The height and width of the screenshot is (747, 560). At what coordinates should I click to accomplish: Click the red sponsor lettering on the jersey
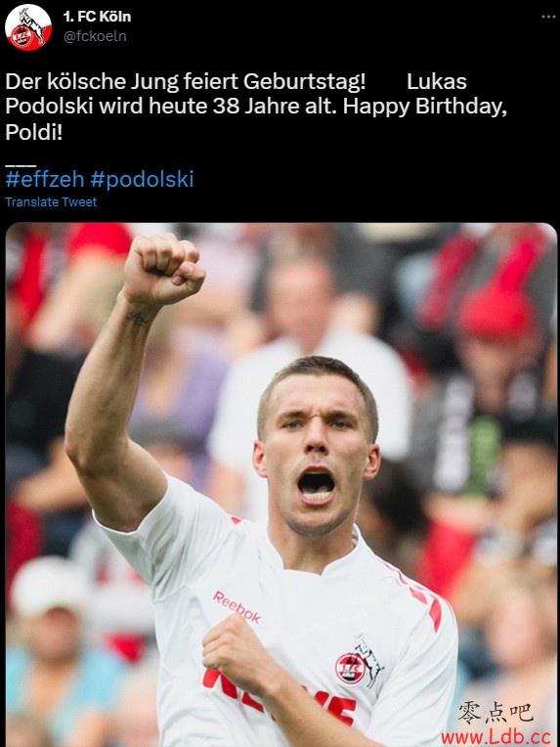click(x=280, y=698)
